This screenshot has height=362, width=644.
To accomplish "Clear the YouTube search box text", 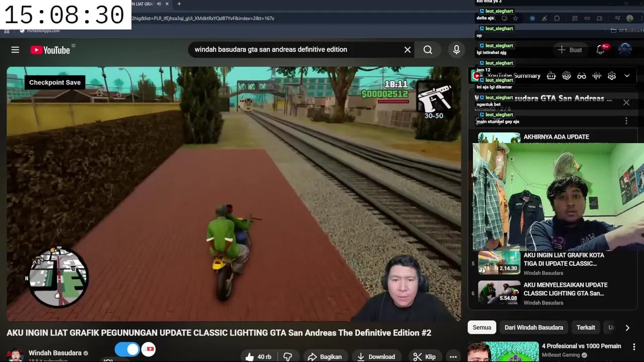I will [x=408, y=50].
